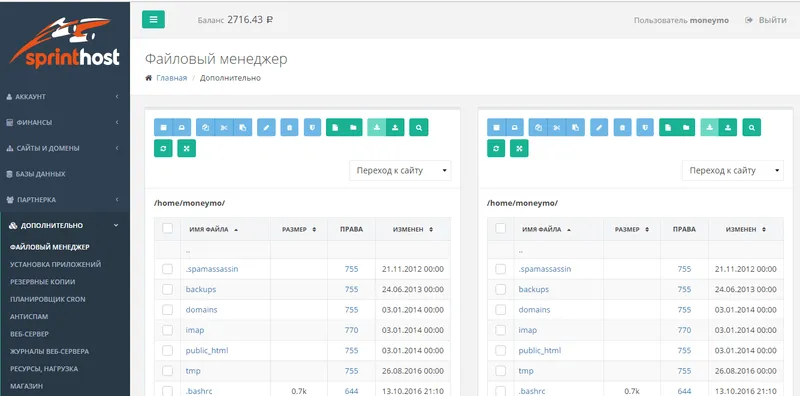
Task: Collapse the Дополнительно sidebar section
Action: (x=65, y=225)
